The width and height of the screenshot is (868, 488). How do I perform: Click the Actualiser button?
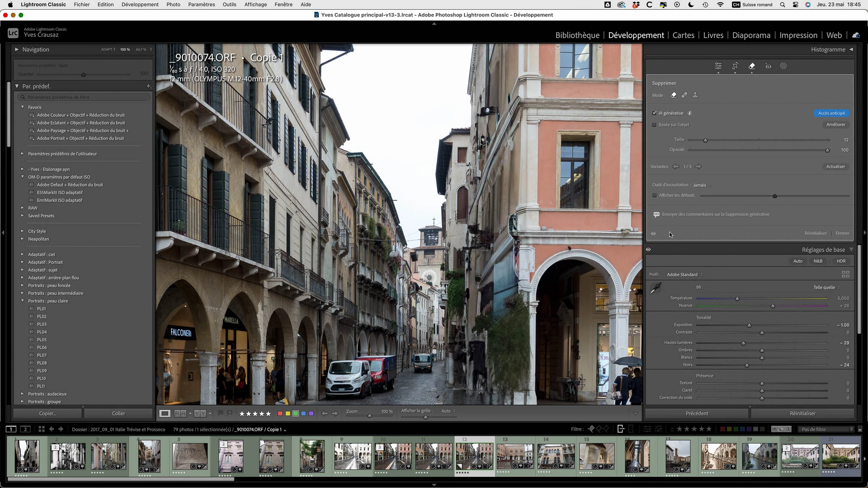(x=835, y=167)
